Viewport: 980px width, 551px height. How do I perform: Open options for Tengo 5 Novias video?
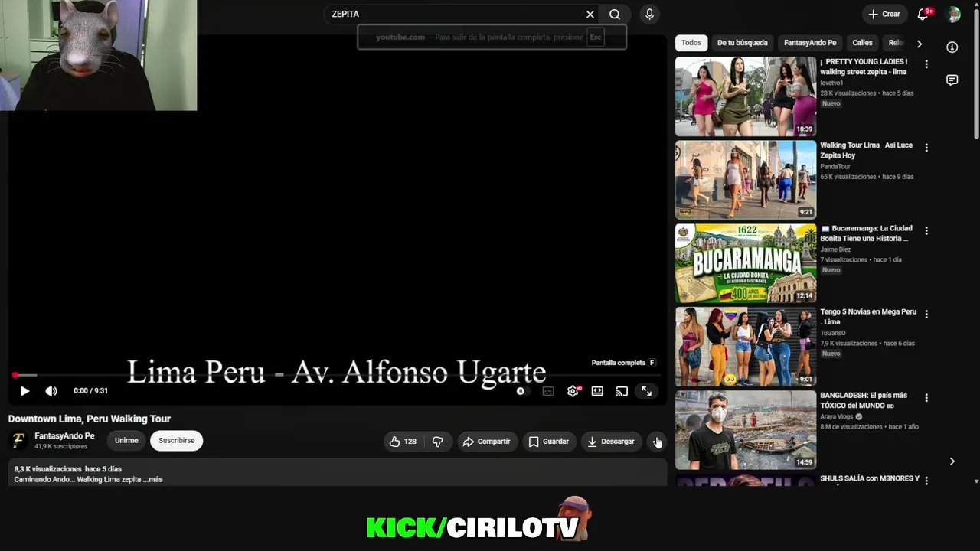point(926,314)
